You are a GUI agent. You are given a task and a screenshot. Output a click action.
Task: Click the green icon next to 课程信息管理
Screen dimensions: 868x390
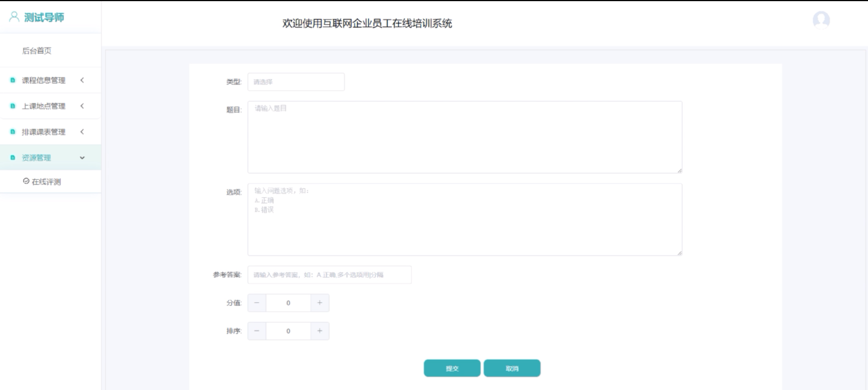[13, 80]
